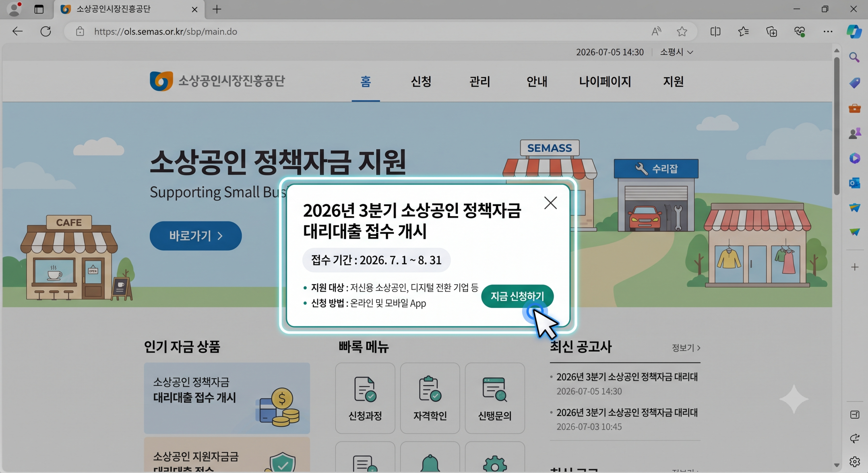Open the tab actions icon next to the profile
Image resolution: width=868 pixels, height=473 pixels.
coord(39,9)
